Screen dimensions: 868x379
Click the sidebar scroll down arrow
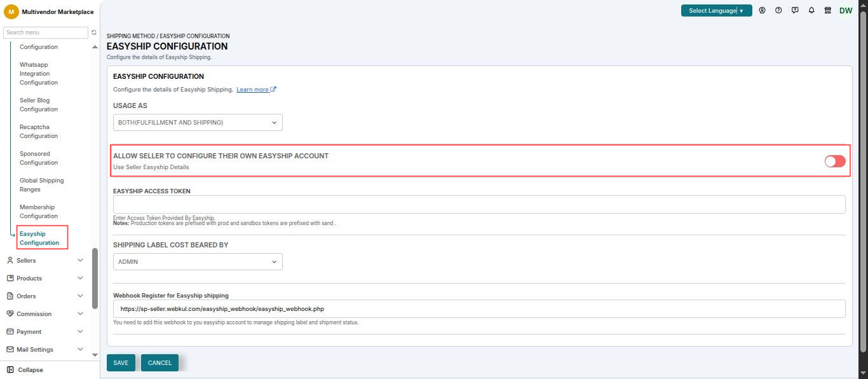pos(95,355)
